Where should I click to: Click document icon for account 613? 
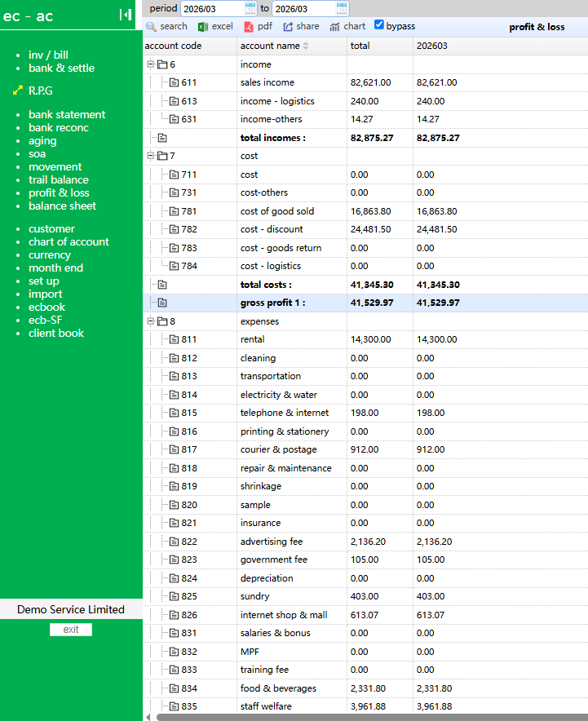pyautogui.click(x=175, y=100)
